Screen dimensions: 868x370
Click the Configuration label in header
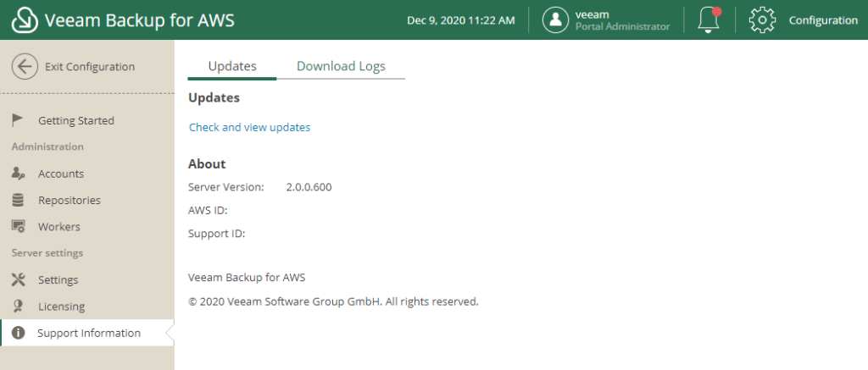(823, 20)
